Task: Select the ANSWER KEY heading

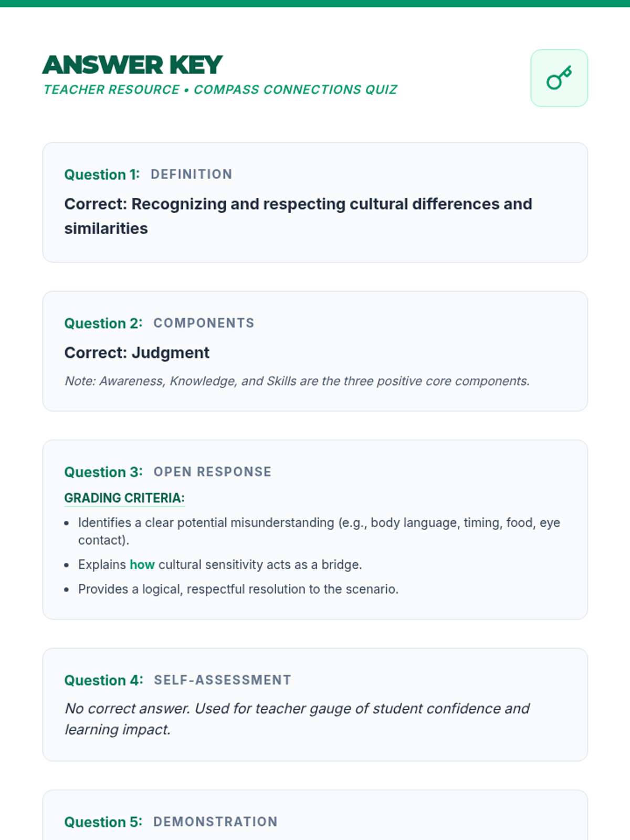Action: [x=133, y=66]
